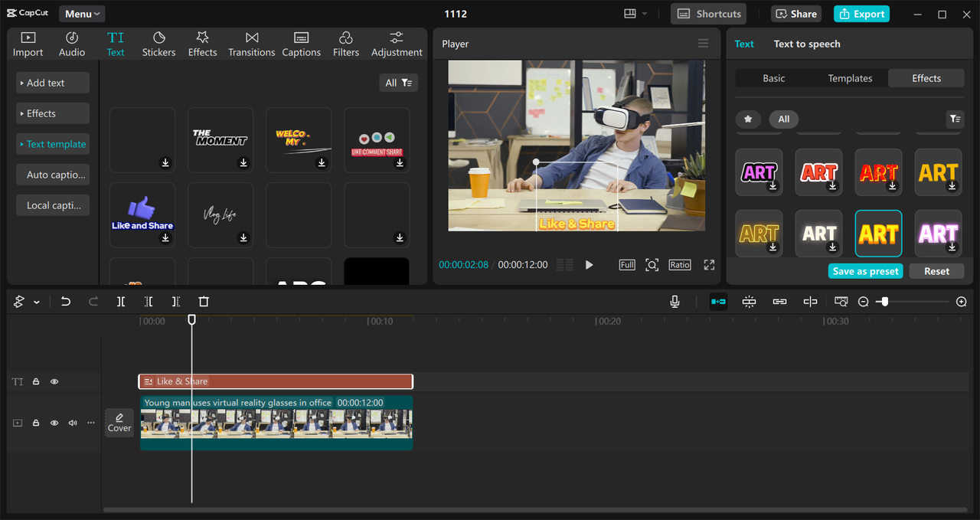Adjust the timeline zoom slider
Image resolution: width=980 pixels, height=520 pixels.
885,302
